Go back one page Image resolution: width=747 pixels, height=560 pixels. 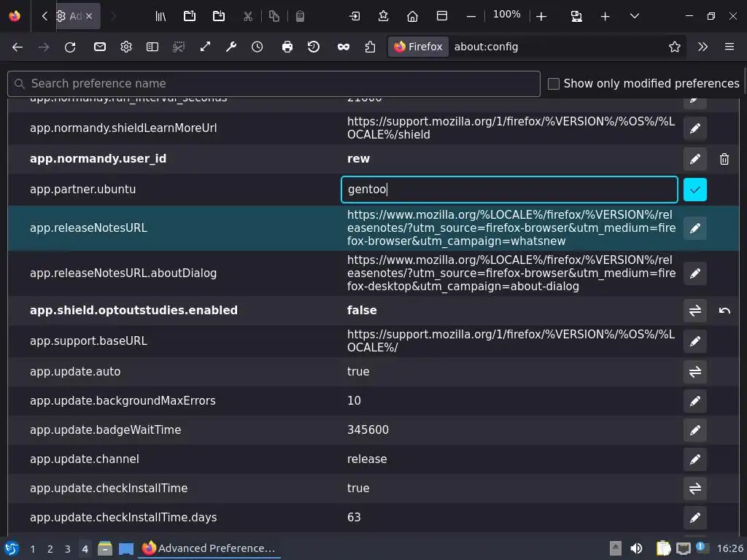(x=18, y=47)
